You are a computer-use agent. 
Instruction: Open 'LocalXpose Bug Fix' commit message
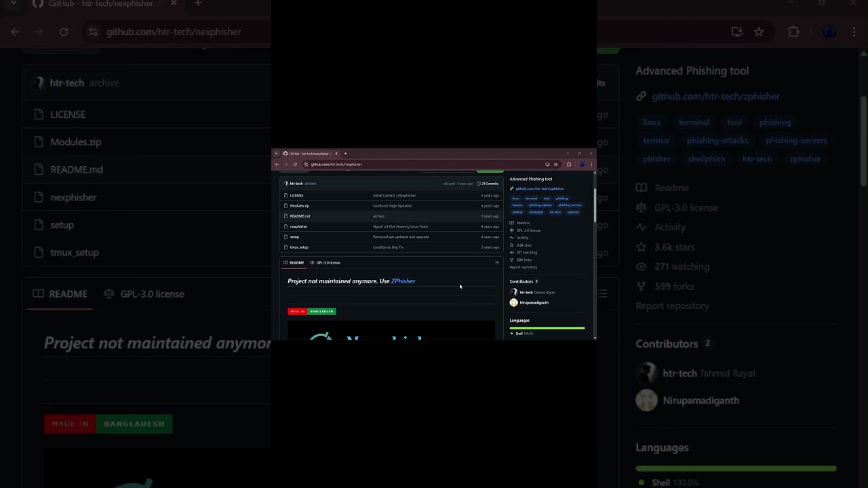point(388,247)
